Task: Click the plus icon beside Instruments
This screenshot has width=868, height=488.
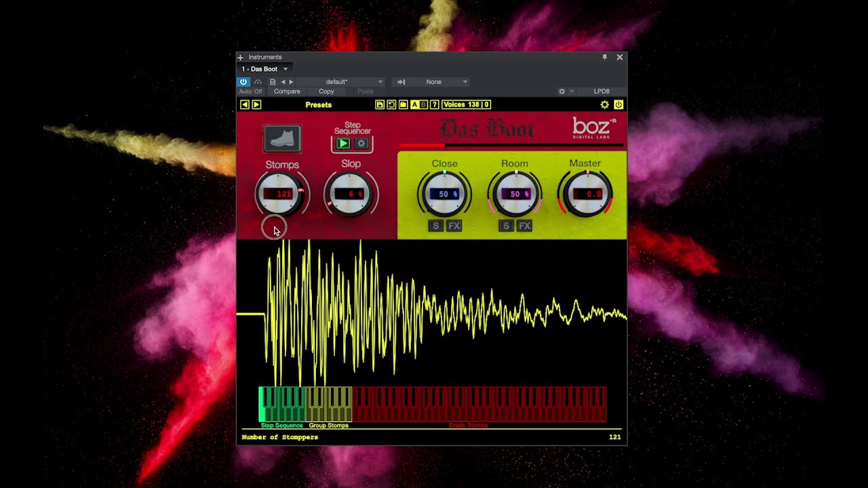Action: [240, 58]
